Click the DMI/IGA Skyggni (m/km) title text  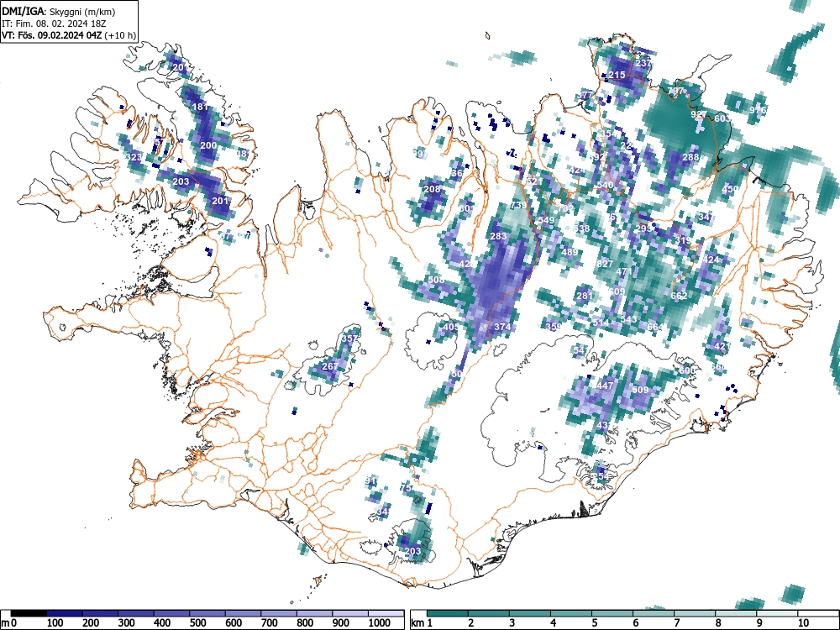pos(59,11)
